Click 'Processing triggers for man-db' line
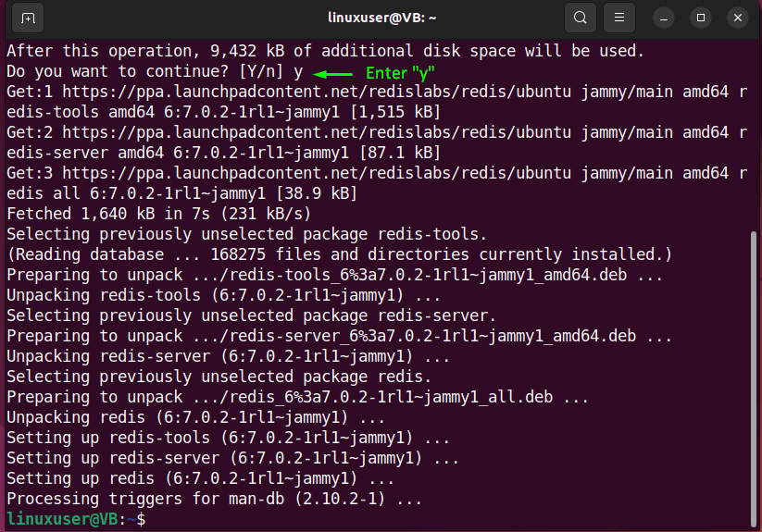762x532 pixels. click(x=214, y=500)
